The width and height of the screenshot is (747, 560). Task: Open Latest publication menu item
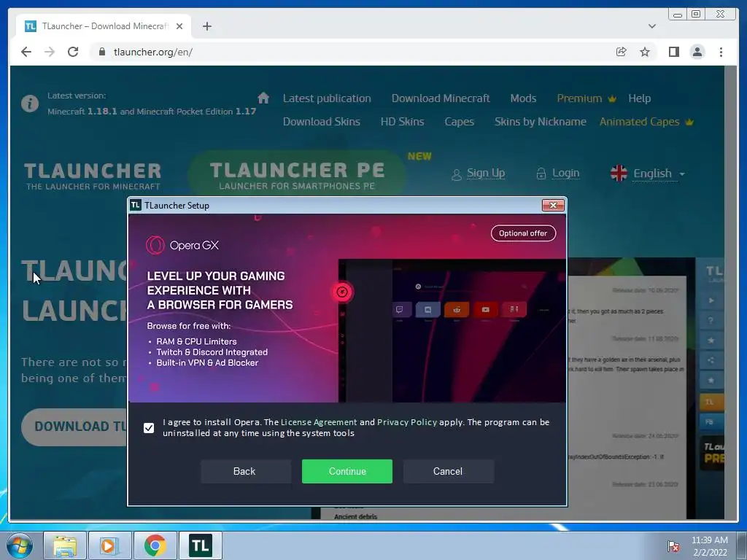click(x=327, y=98)
